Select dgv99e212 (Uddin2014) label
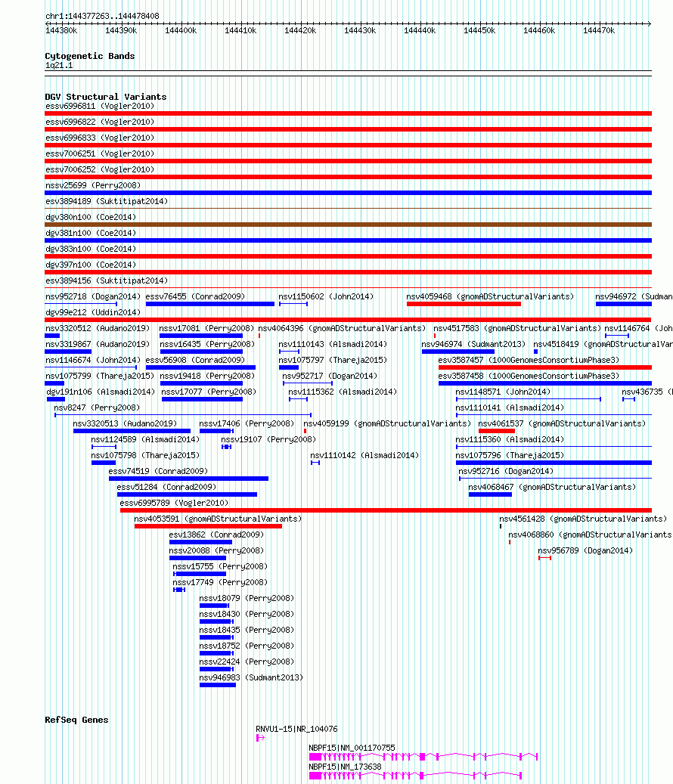This screenshot has width=673, height=784. point(93,312)
